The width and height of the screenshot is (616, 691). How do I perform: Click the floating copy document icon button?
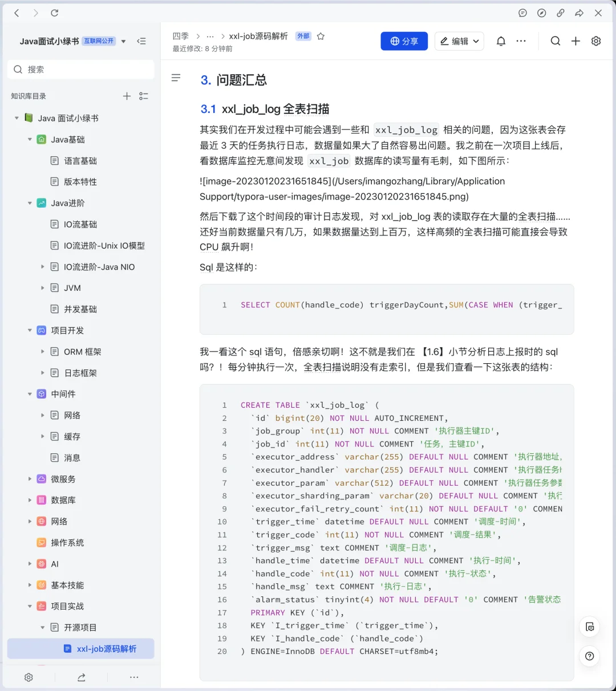tap(590, 627)
